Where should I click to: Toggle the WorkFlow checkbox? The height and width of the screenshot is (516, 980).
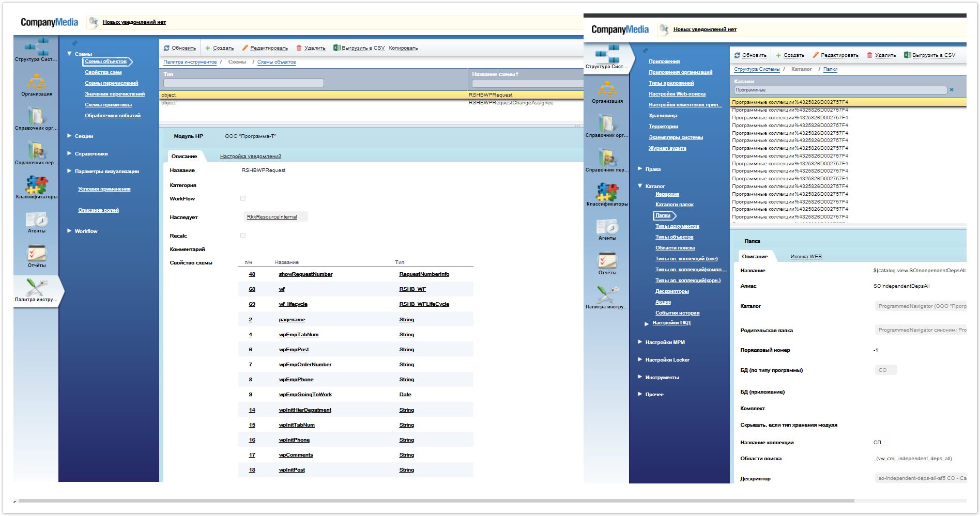pyautogui.click(x=243, y=198)
